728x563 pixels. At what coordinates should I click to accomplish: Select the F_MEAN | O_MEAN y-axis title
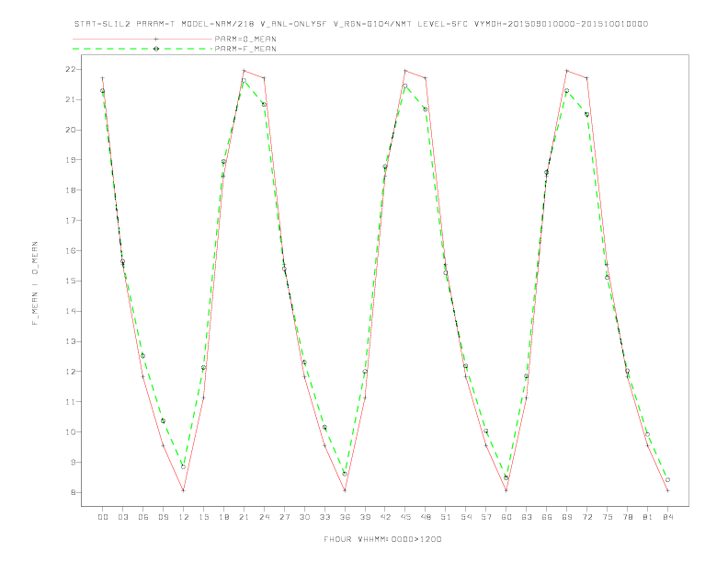(x=35, y=283)
